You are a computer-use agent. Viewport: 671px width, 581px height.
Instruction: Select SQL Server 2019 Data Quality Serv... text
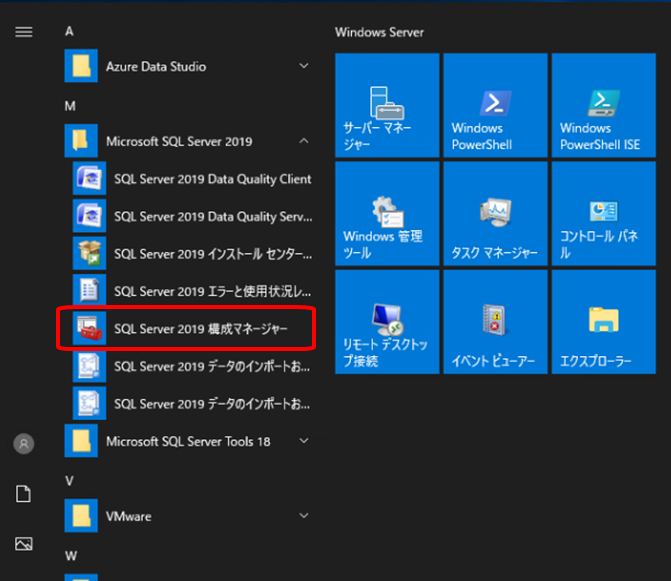click(x=213, y=216)
